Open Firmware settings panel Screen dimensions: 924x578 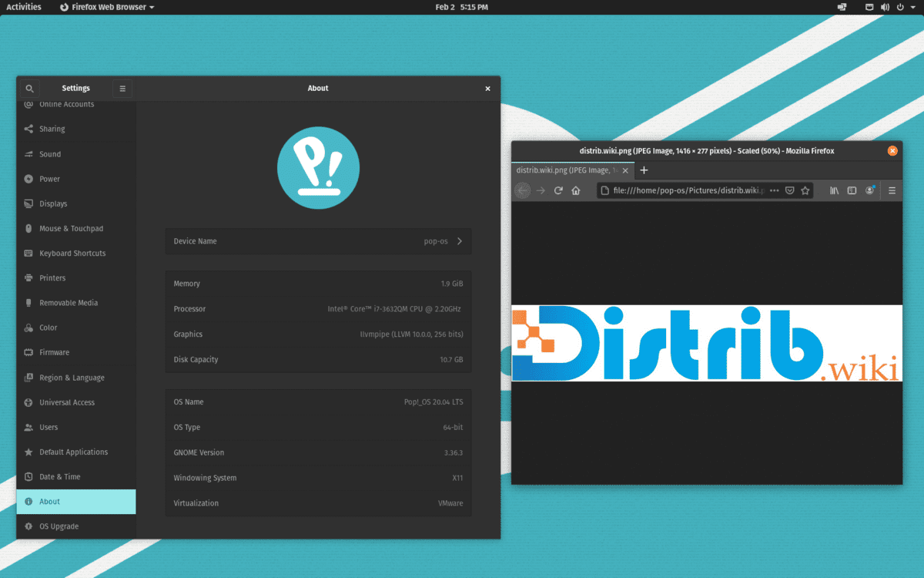click(76, 352)
